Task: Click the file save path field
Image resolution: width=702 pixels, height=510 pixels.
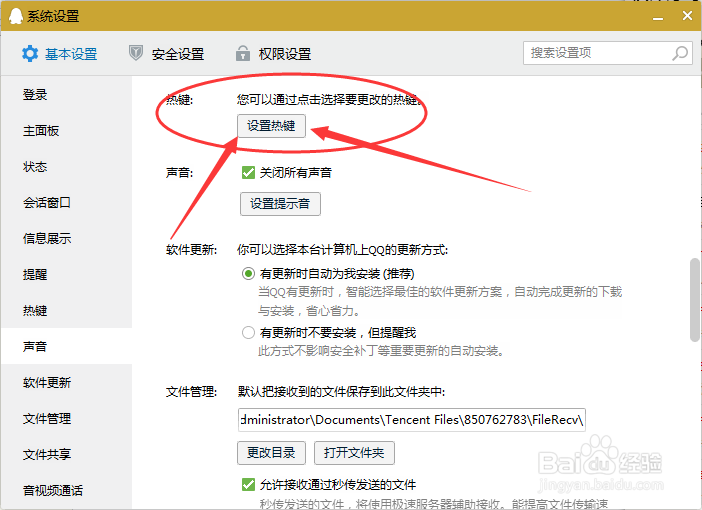Action: (x=411, y=420)
